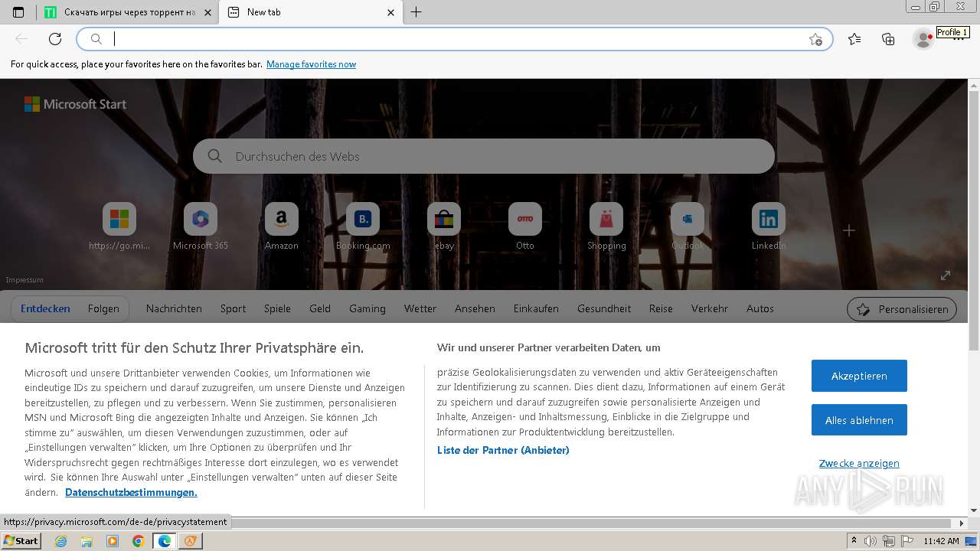
Task: Reload the page with refresh icon
Action: point(55,39)
